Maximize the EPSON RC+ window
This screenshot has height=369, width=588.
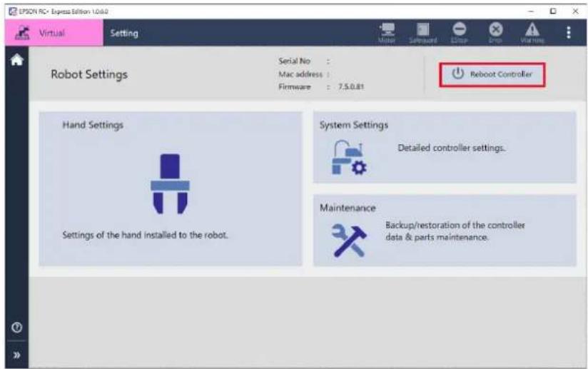pyautogui.click(x=553, y=11)
